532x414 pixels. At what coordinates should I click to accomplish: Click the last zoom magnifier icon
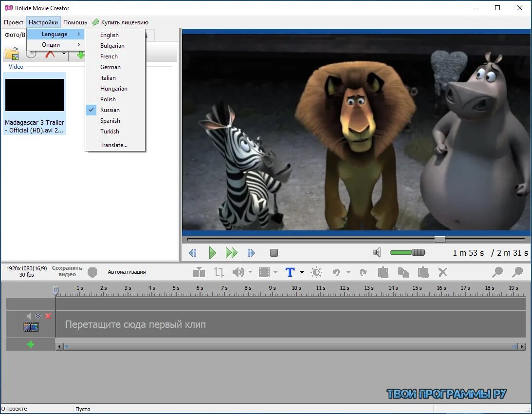pyautogui.click(x=518, y=272)
